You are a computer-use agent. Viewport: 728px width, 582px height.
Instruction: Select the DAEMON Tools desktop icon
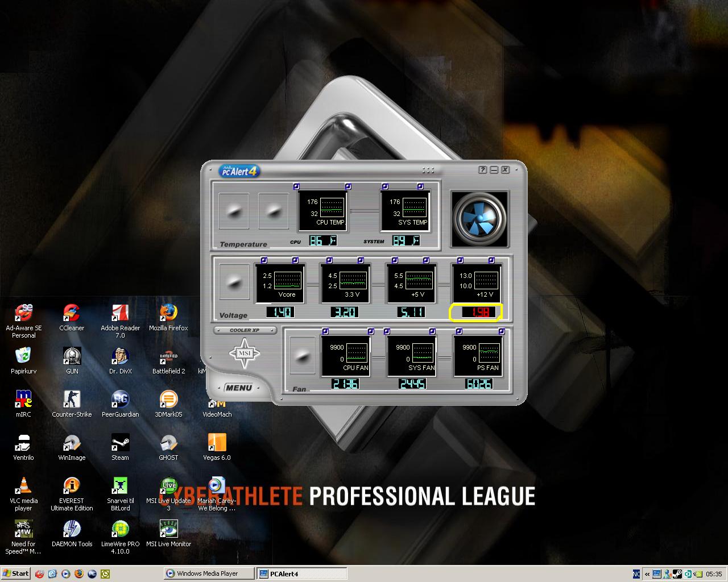coord(72,534)
